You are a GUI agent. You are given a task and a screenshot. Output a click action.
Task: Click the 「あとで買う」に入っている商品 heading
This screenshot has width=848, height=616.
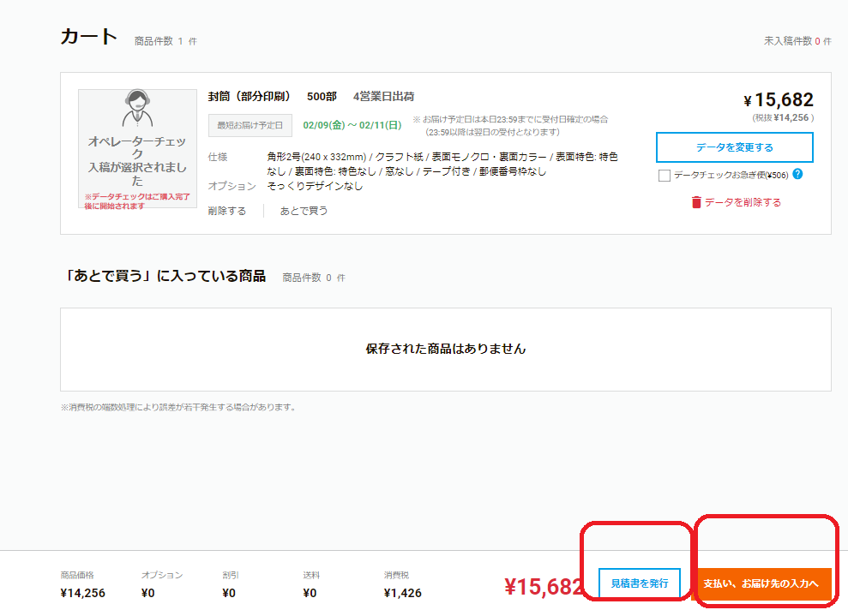(163, 276)
